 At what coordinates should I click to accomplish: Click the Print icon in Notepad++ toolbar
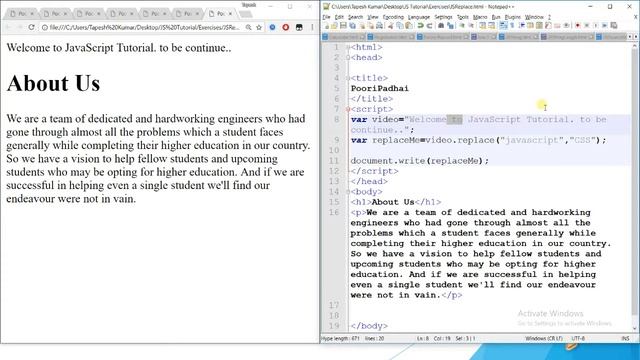tap(380, 26)
